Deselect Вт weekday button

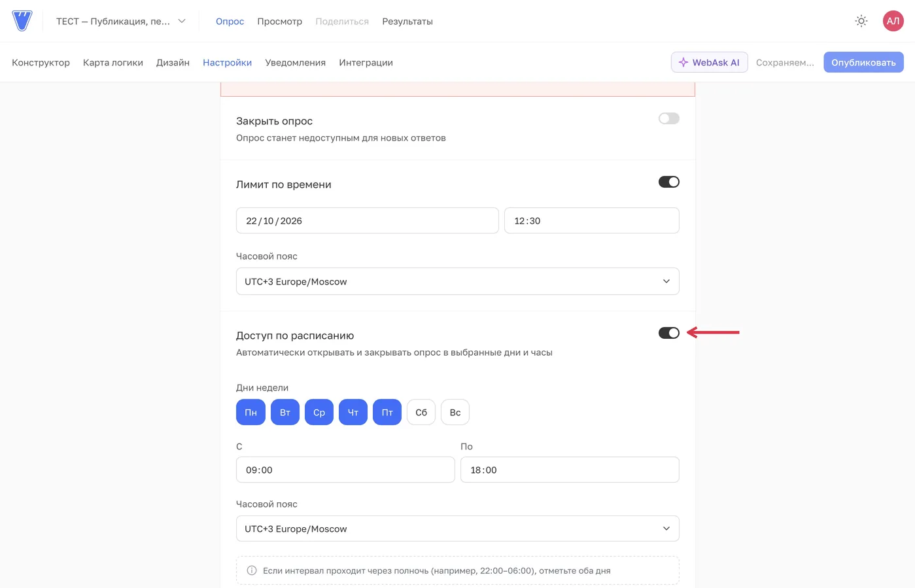pos(285,412)
